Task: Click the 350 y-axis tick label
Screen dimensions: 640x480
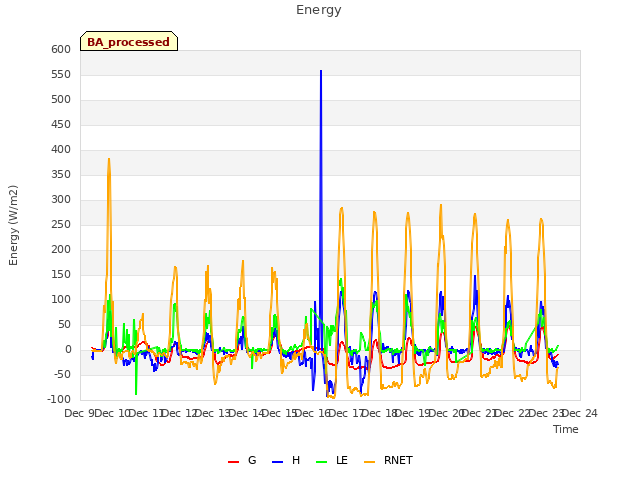Action: pyautogui.click(x=61, y=175)
